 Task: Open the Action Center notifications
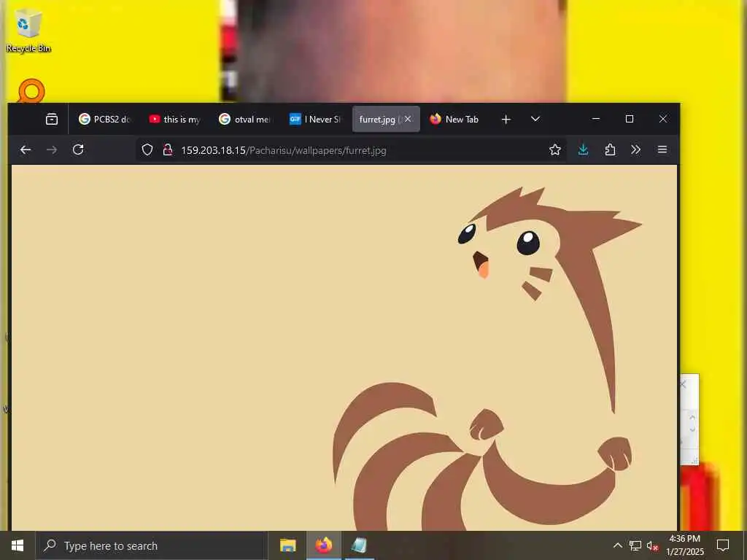723,545
